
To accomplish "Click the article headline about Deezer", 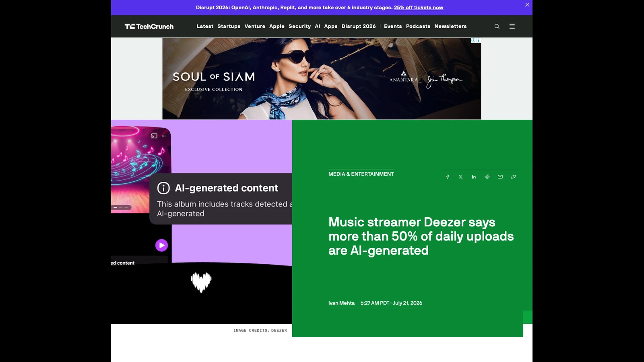I will coord(421,237).
